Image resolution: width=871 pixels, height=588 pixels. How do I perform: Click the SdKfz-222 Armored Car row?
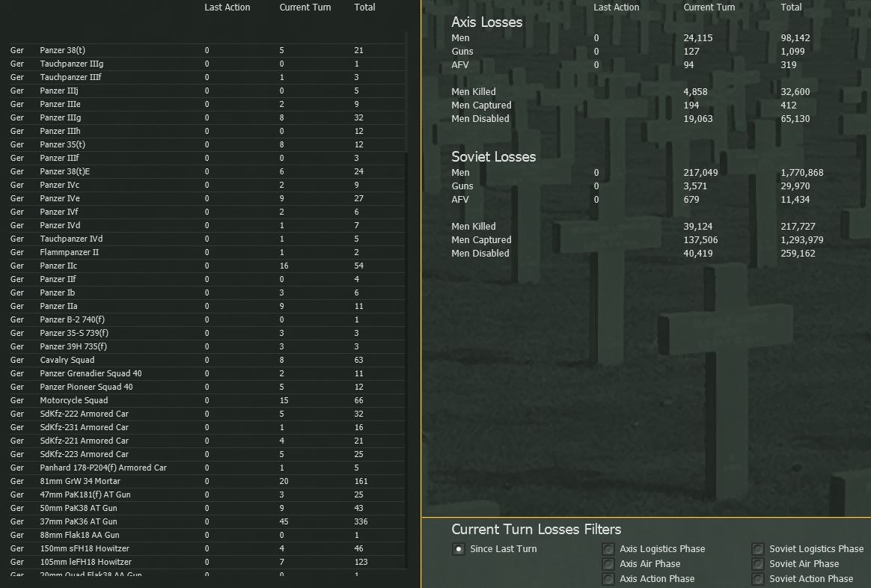207,414
